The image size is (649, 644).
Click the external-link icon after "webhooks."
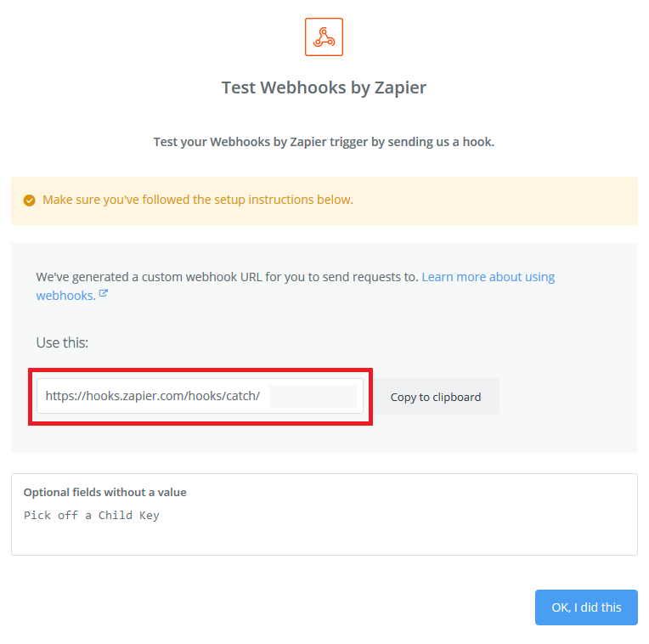point(104,293)
